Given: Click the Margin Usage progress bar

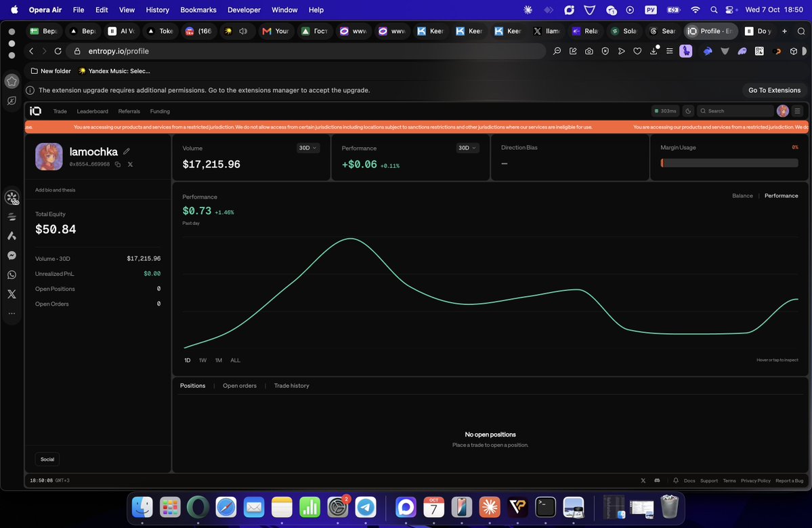Looking at the screenshot, I should 729,163.
